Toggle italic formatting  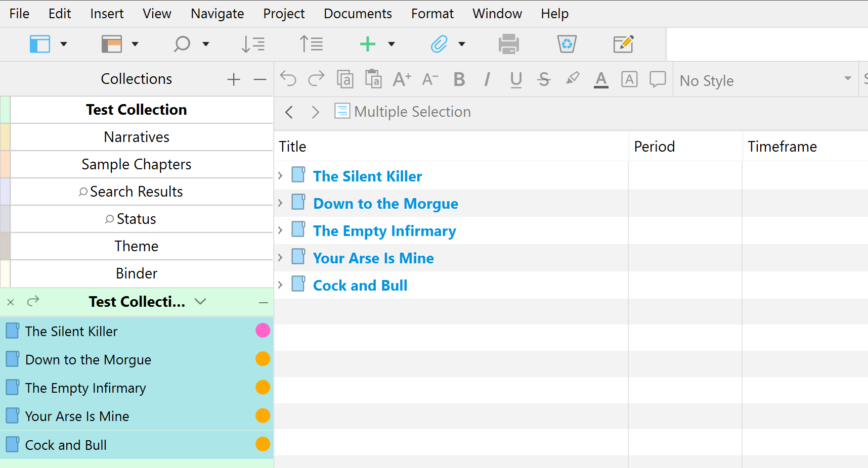487,79
